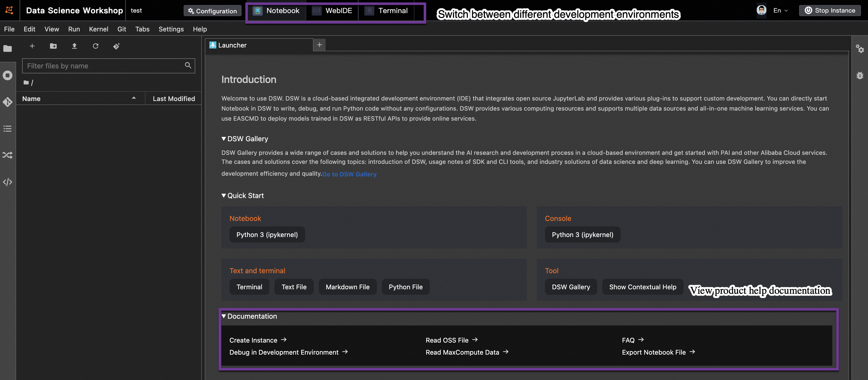Show the table of contents panel
Screen dimensions: 868x380
coord(7,129)
